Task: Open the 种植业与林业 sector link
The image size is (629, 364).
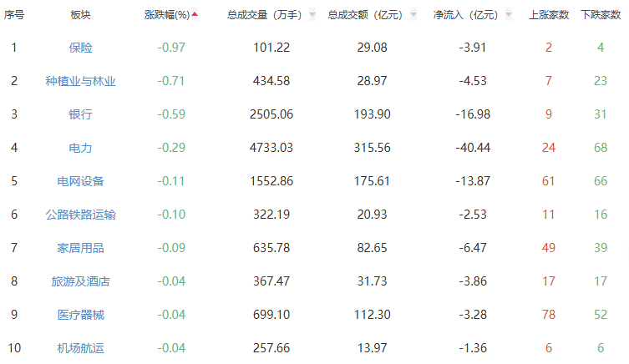Action: (x=81, y=81)
